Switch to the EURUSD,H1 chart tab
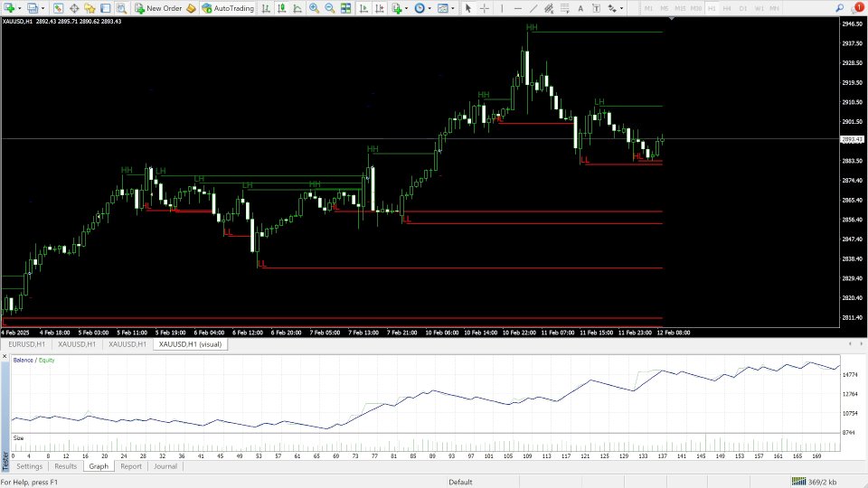The width and height of the screenshot is (868, 488). (x=26, y=344)
